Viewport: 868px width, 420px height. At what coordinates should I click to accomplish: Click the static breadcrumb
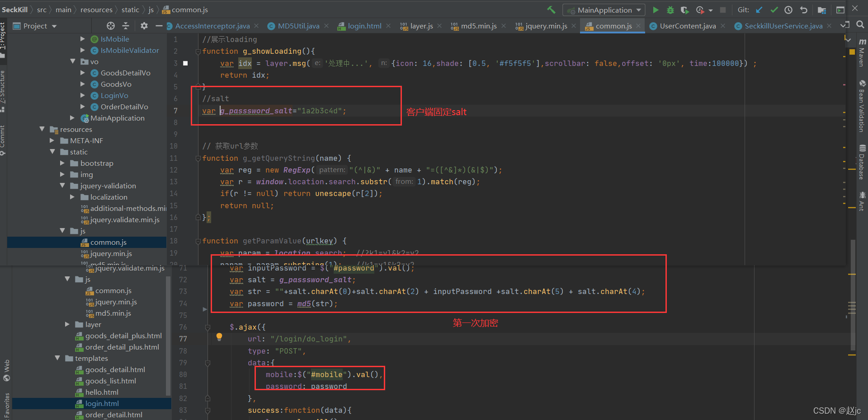(x=130, y=9)
